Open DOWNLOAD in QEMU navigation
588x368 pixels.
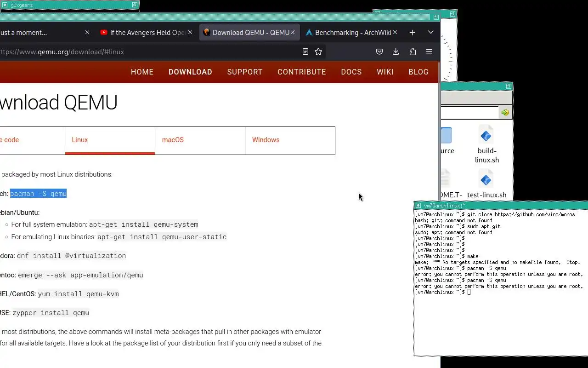pos(190,72)
